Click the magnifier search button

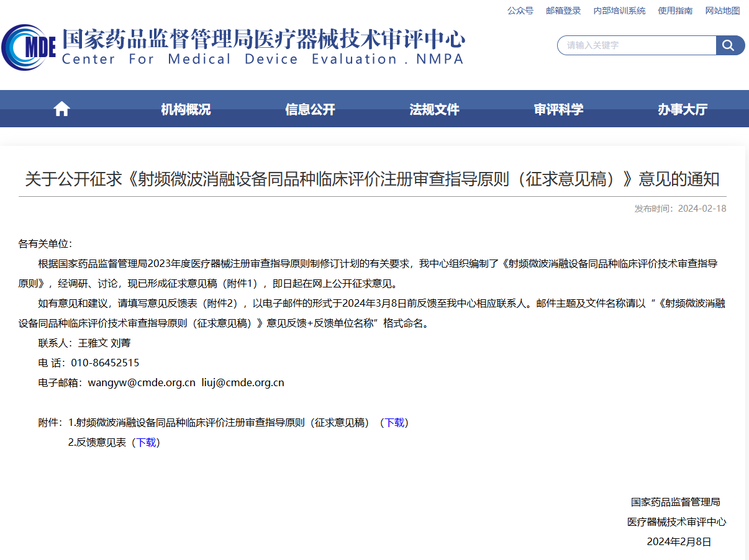(x=730, y=45)
